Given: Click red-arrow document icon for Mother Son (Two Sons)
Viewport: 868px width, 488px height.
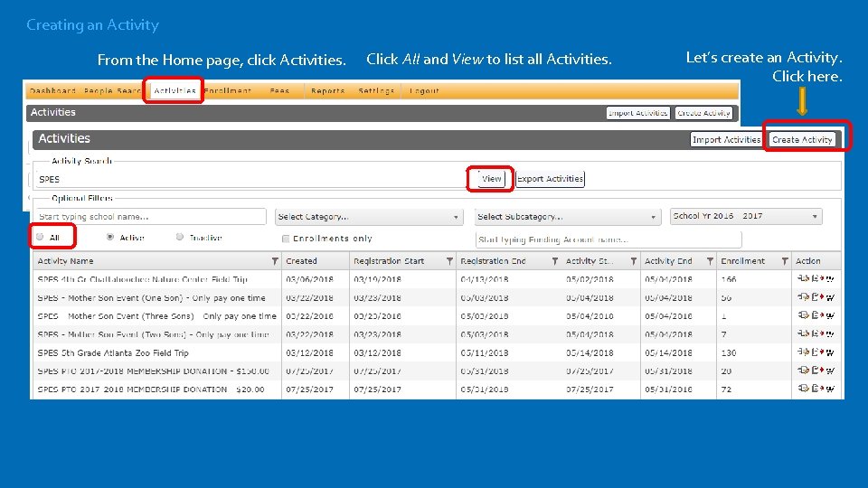Looking at the screenshot, I should tap(817, 333).
